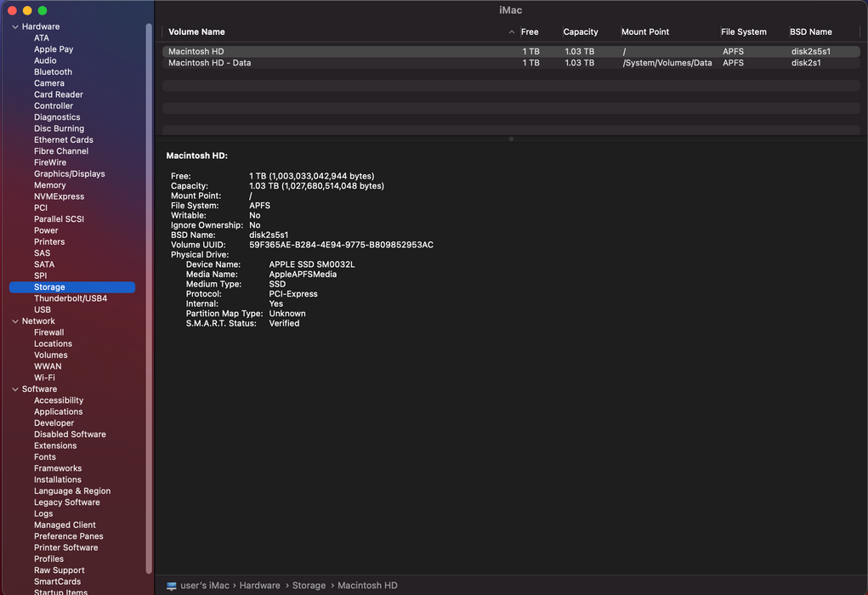This screenshot has width=868, height=595.
Task: Open Thunderbolt/USB4 in the sidebar
Action: point(71,298)
